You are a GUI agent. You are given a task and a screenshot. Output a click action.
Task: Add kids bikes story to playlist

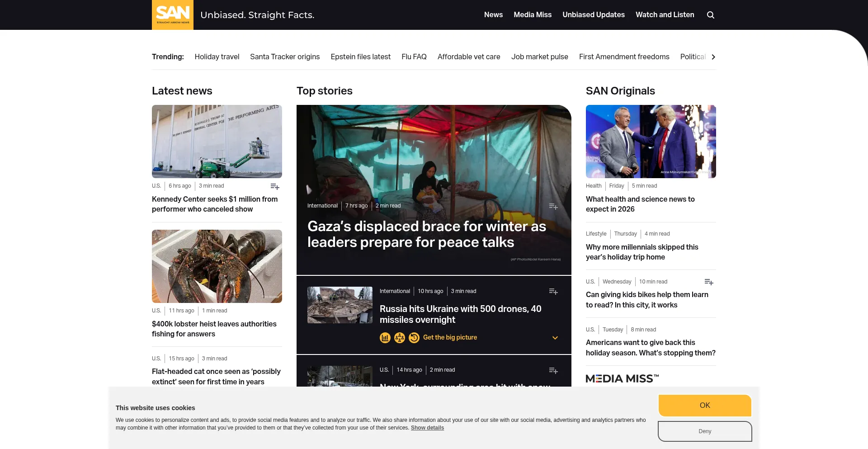click(708, 282)
